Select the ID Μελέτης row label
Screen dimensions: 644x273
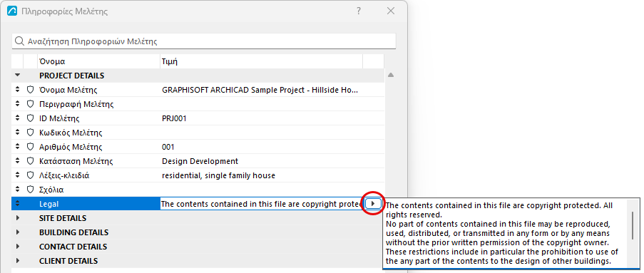click(59, 118)
